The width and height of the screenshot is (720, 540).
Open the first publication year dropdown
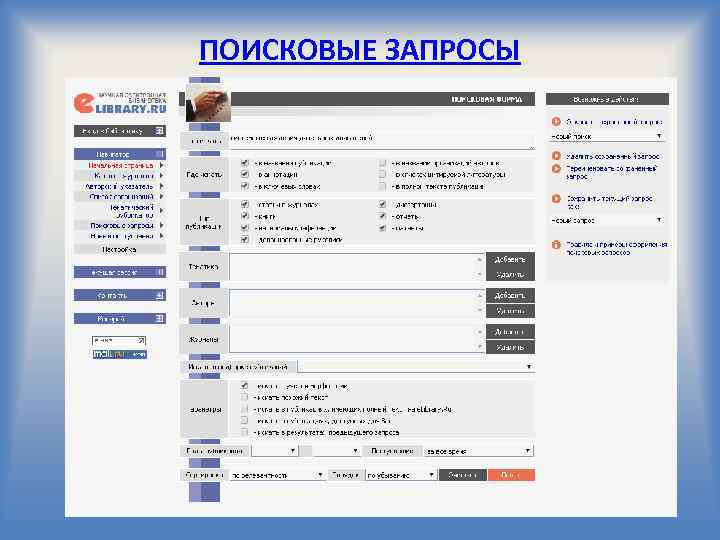point(275,451)
